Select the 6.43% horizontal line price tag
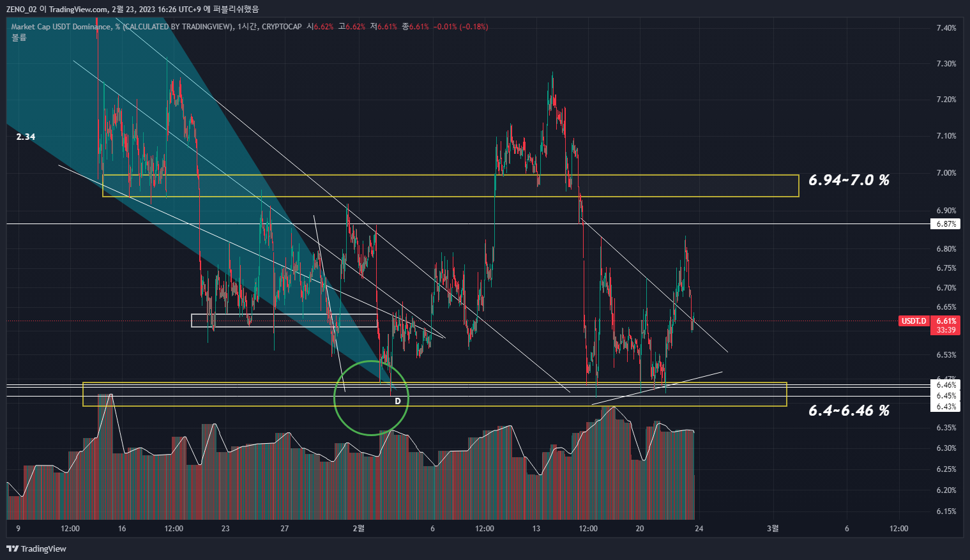970x560 pixels. [x=946, y=407]
